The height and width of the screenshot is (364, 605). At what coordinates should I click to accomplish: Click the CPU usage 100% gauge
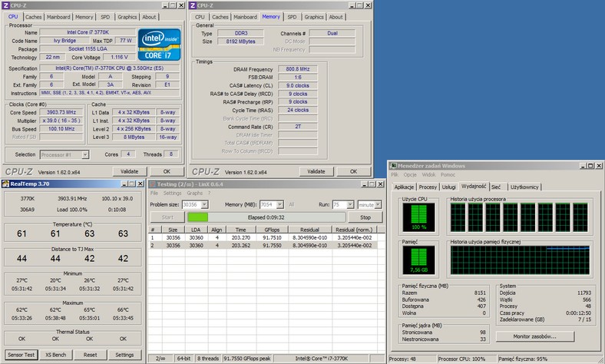420,219
